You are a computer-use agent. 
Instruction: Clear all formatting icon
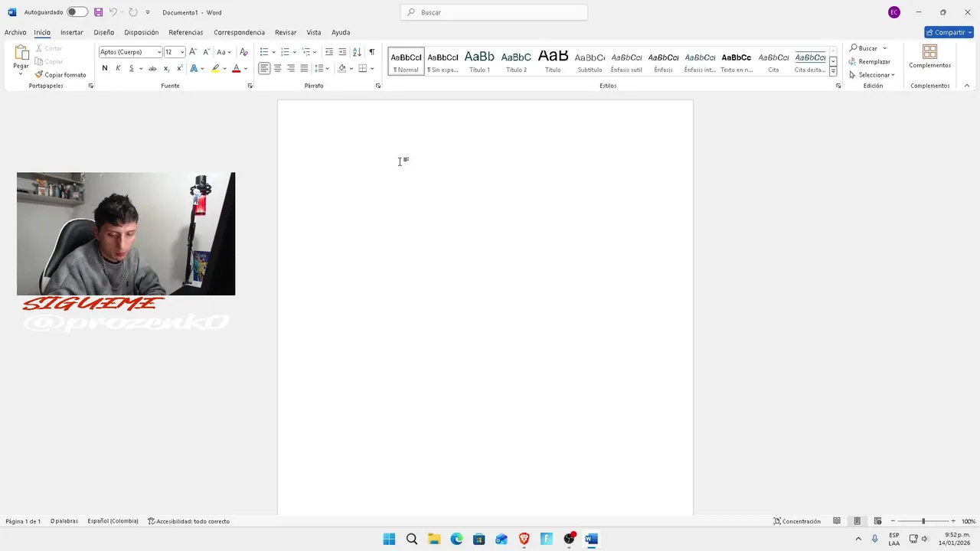tap(243, 52)
